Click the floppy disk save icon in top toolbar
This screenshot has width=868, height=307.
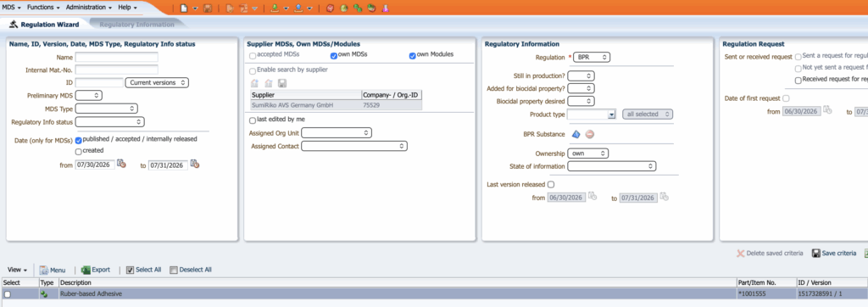point(208,8)
